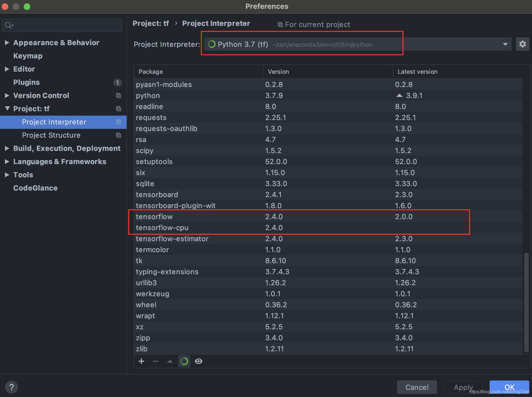Click the add package (+) icon
532x397 pixels.
click(x=142, y=361)
